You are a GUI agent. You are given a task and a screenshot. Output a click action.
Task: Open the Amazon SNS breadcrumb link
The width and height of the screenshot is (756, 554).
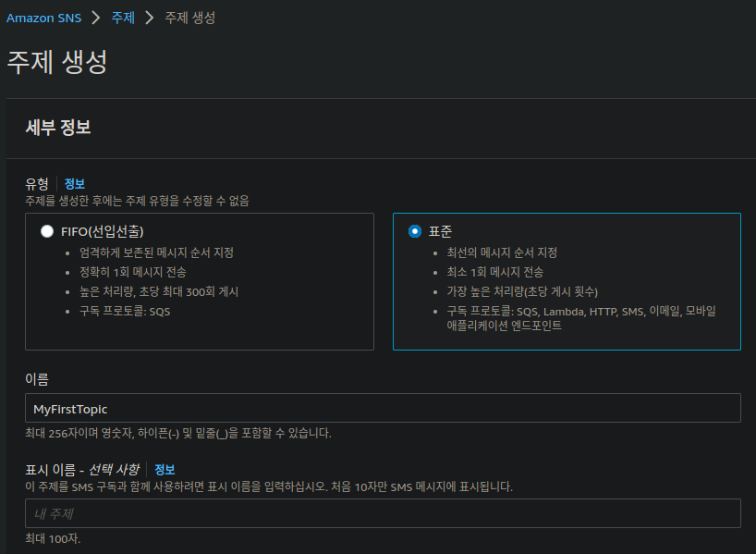click(x=43, y=18)
